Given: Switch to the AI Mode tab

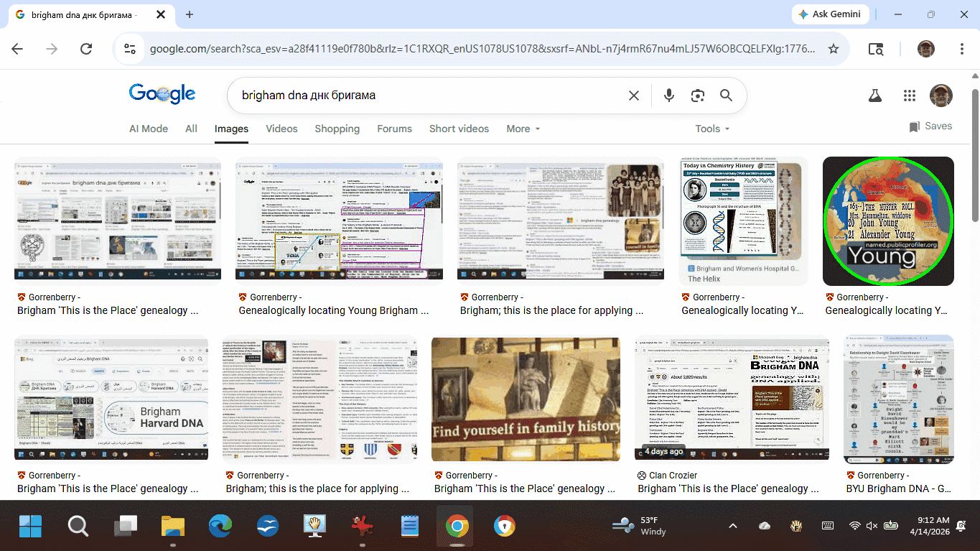Looking at the screenshot, I should click(149, 129).
